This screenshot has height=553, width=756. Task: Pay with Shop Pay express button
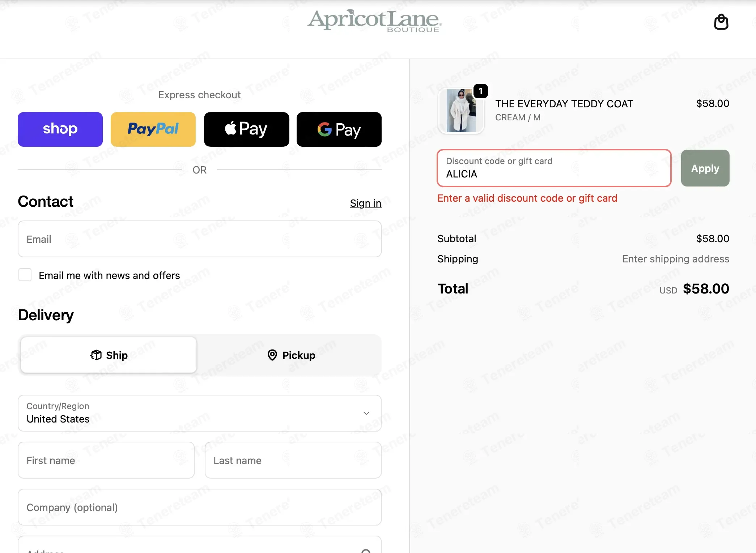pyautogui.click(x=60, y=129)
